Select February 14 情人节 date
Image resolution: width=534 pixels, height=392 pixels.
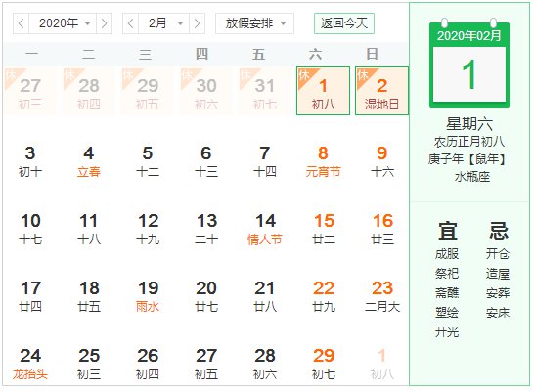[x=265, y=230]
